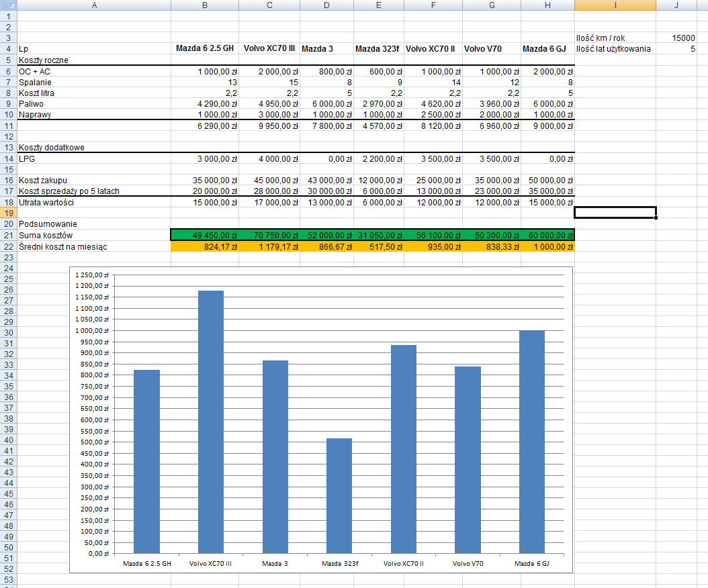Click the orange 517,50 zł monthly cost cell
This screenshot has height=588, width=708.
click(378, 246)
